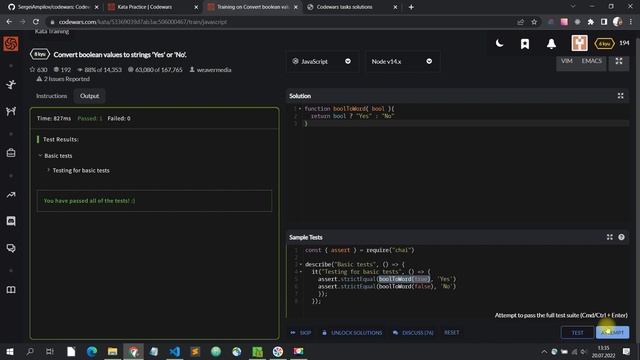Open browser extensions puzzle icon
The width and height of the screenshot is (640, 360).
point(590,22)
